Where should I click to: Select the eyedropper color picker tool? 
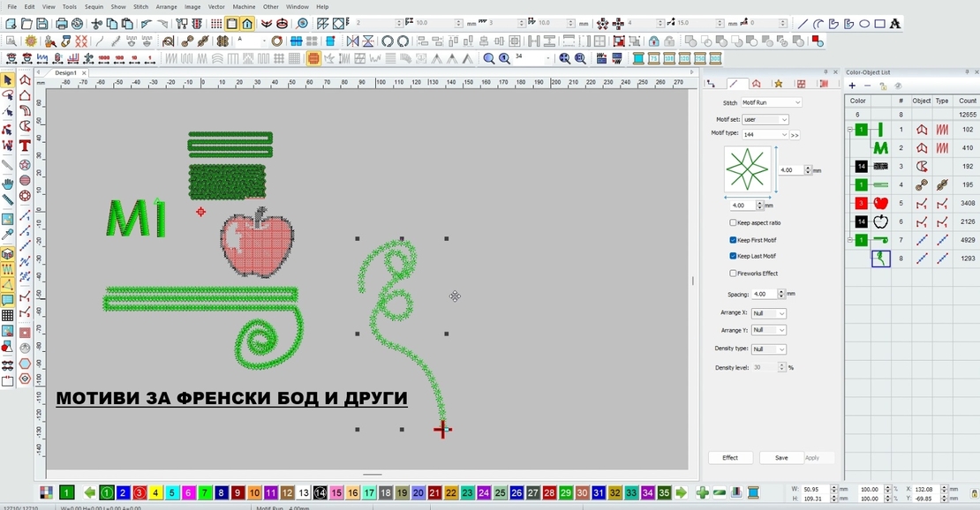[x=7, y=232]
